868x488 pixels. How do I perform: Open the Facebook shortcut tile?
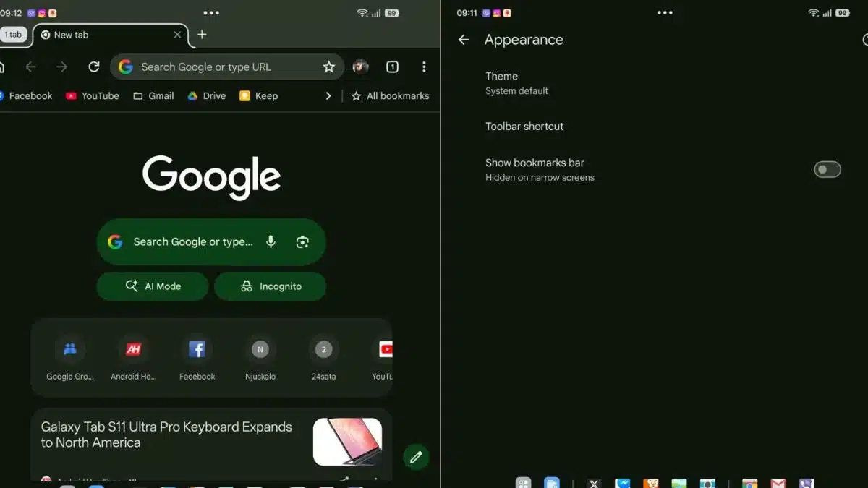tap(197, 349)
